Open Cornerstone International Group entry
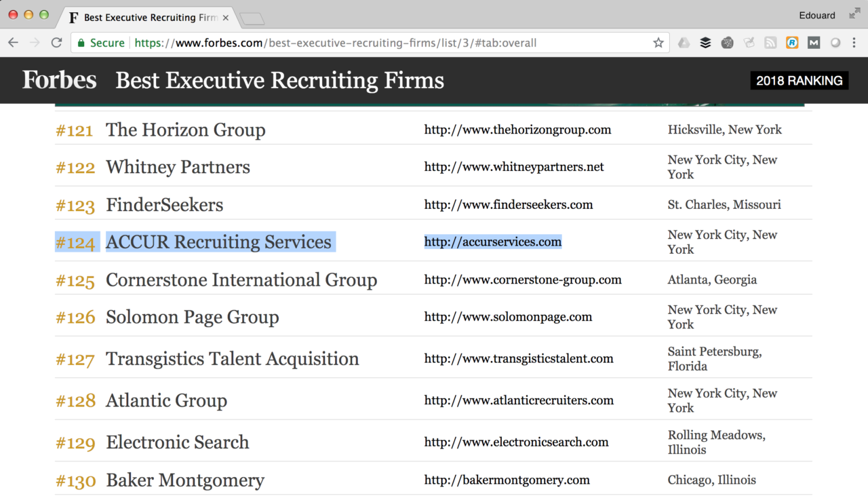This screenshot has width=868, height=498. (241, 280)
